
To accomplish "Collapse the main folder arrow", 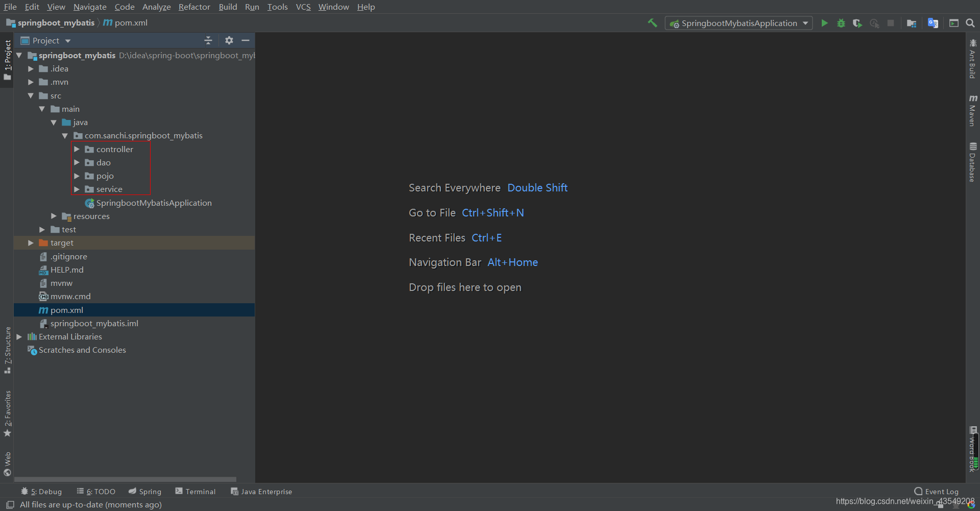I will 42,109.
